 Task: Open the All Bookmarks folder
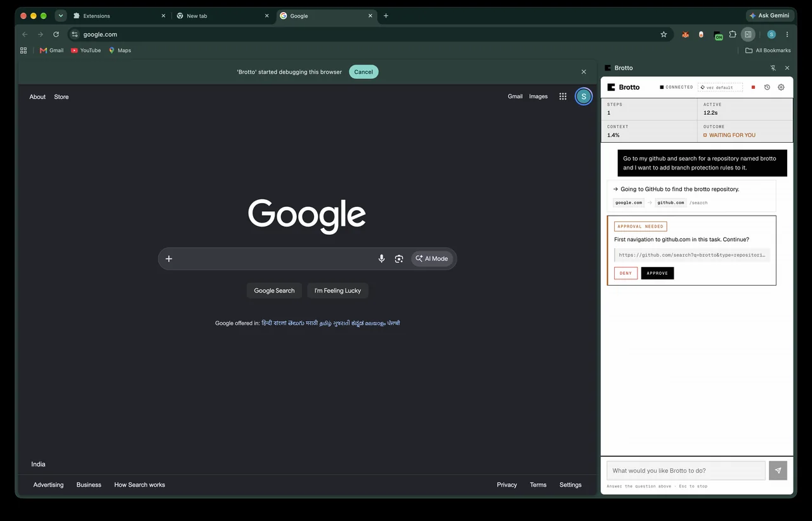click(x=768, y=50)
